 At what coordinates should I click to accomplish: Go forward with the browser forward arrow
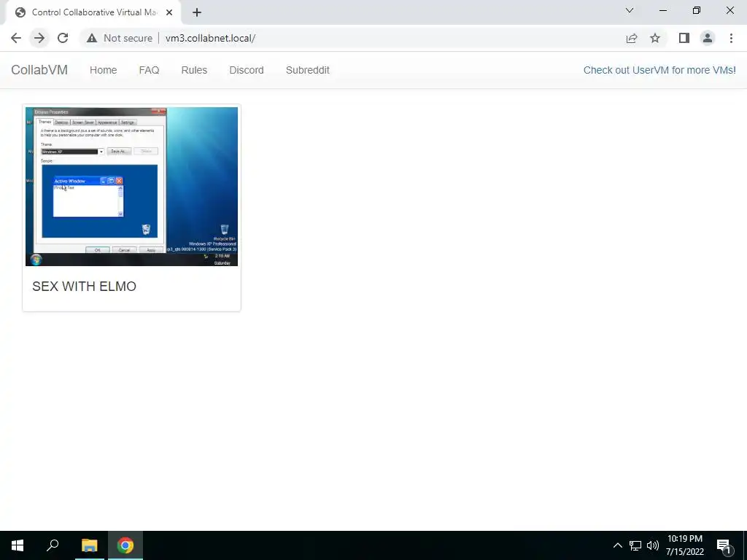pyautogui.click(x=39, y=38)
